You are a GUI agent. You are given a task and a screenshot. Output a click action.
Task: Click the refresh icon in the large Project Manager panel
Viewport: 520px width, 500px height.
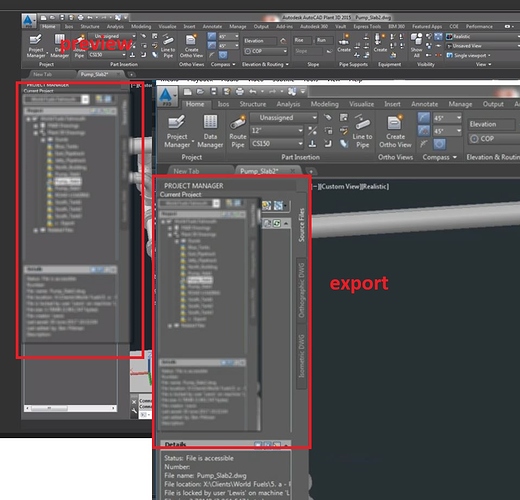coord(277,223)
